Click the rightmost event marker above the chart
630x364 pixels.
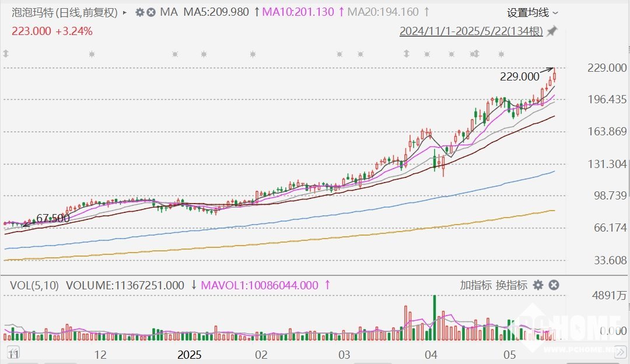(502, 54)
